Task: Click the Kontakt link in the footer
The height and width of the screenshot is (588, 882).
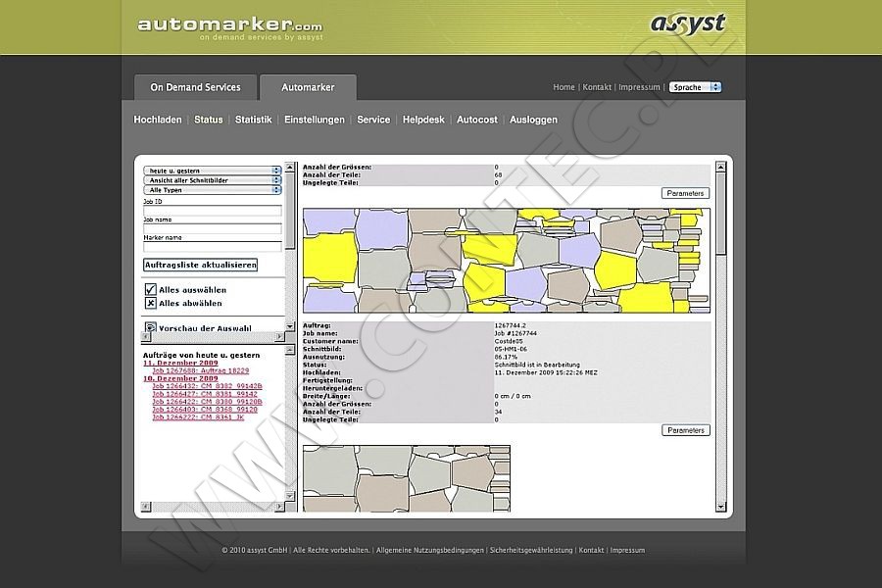Action: coord(591,550)
